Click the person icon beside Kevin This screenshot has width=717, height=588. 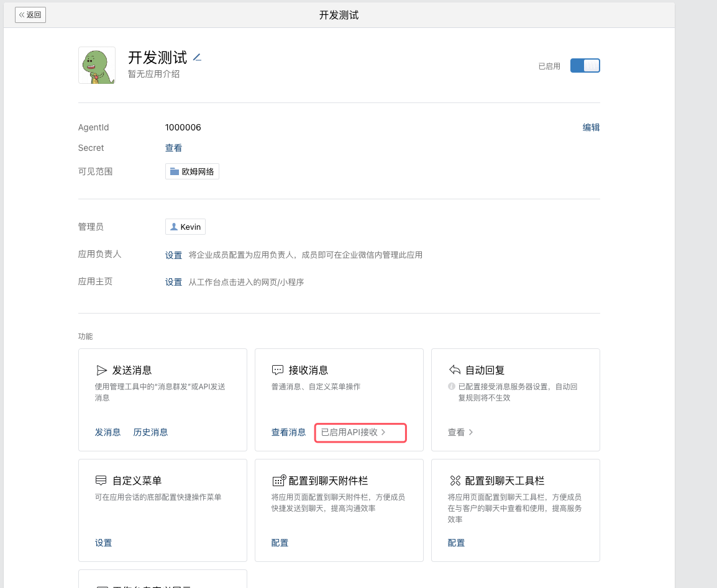174,227
